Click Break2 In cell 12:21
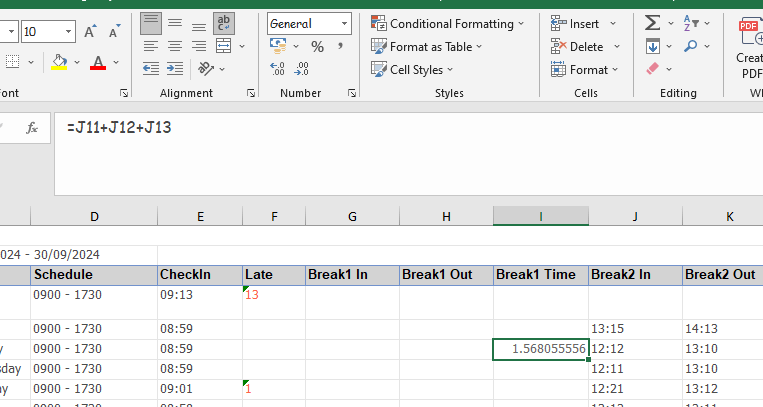Image resolution: width=763 pixels, height=407 pixels. (635, 389)
